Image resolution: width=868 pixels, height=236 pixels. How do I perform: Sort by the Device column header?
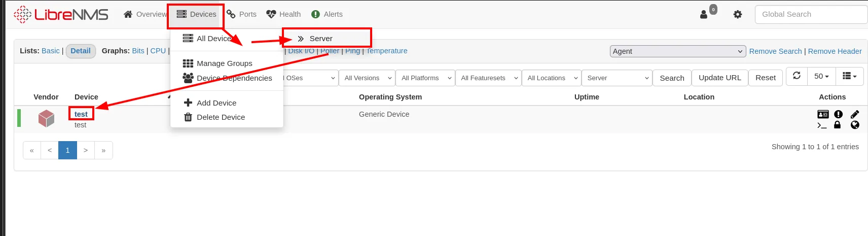click(x=86, y=97)
